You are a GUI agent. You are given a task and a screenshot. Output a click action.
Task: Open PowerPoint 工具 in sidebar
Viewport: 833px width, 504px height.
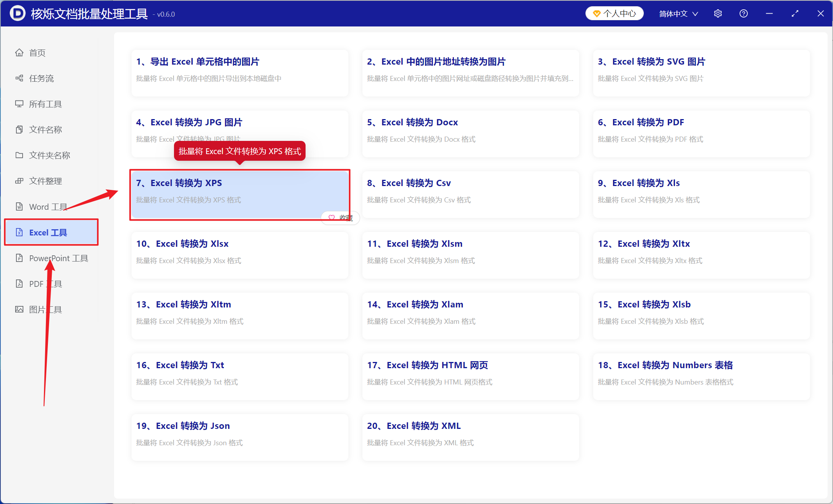coord(51,258)
